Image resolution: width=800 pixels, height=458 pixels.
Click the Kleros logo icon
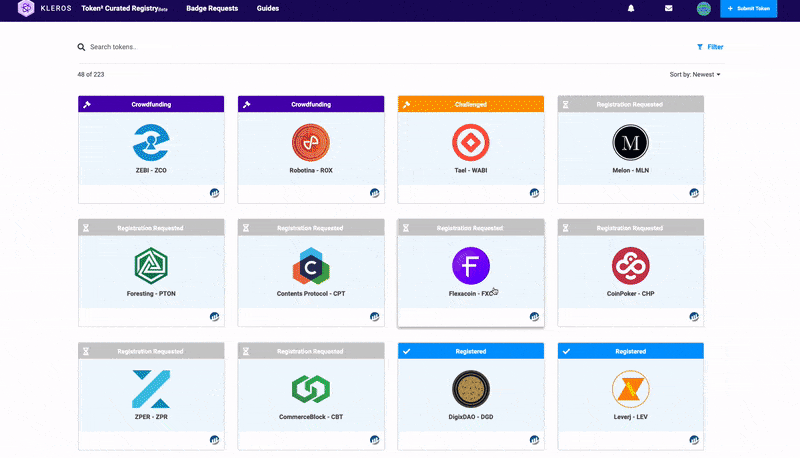tap(26, 8)
